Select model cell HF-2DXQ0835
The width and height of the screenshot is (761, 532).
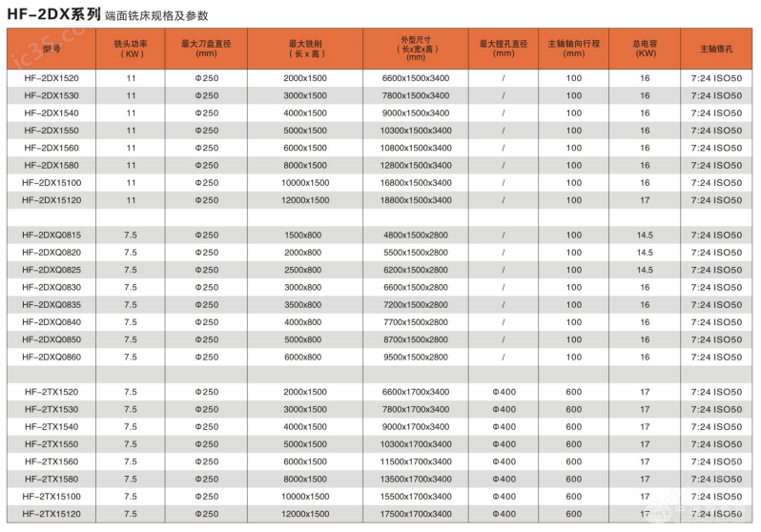click(x=51, y=305)
